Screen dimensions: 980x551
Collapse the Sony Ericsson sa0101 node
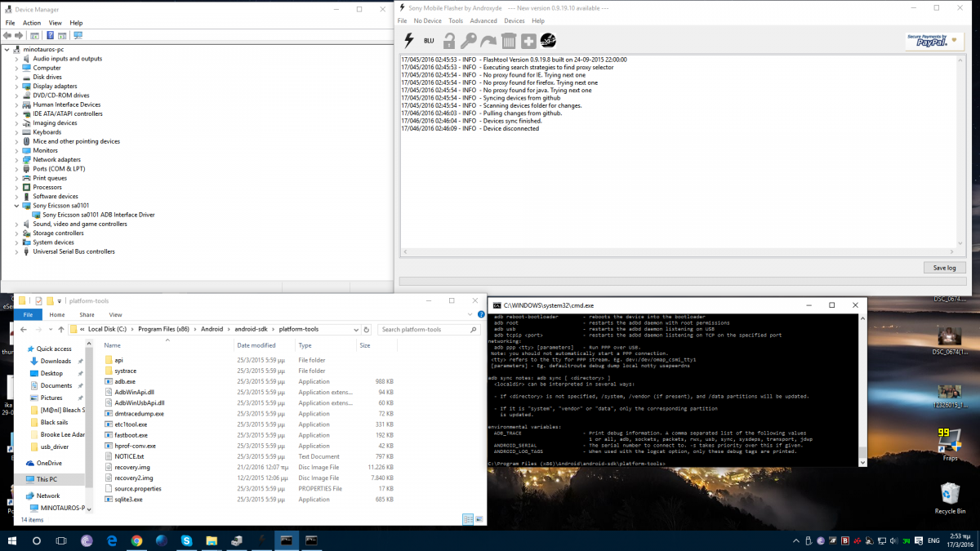pos(17,206)
